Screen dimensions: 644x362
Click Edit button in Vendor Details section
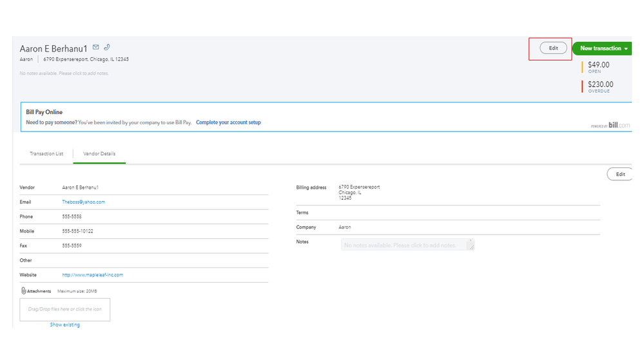620,174
